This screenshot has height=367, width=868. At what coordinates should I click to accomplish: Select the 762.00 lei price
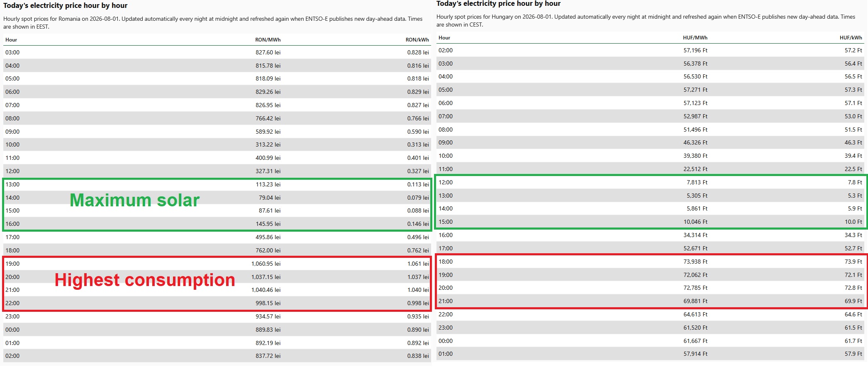coord(268,250)
